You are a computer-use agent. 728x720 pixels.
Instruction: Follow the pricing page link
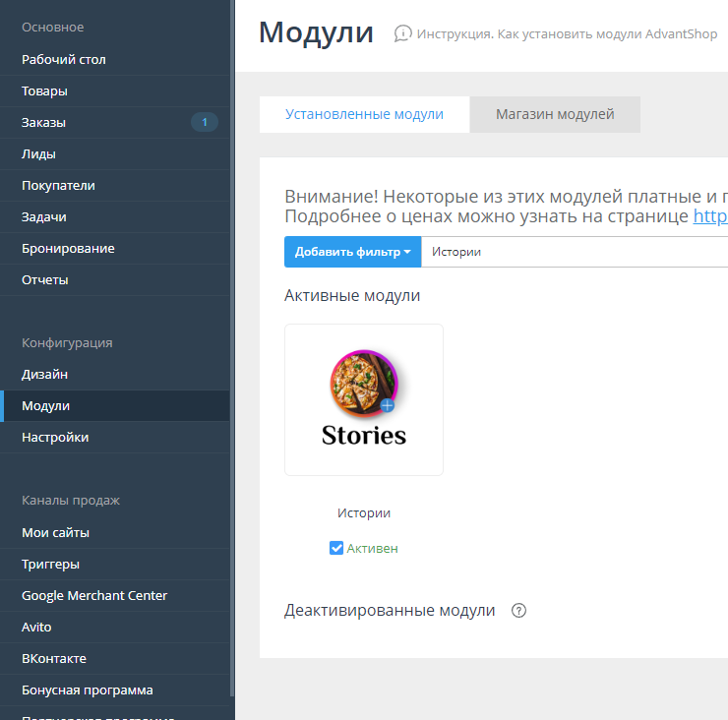point(710,216)
